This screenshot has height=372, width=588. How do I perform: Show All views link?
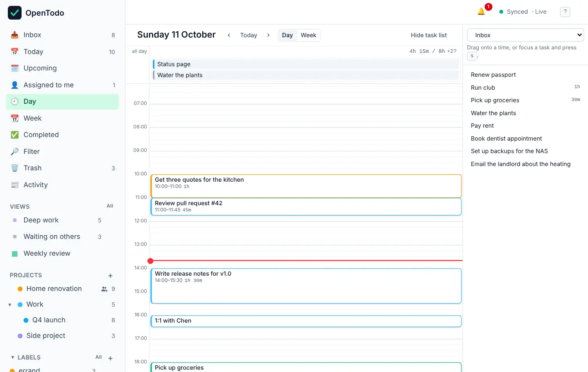(110, 206)
